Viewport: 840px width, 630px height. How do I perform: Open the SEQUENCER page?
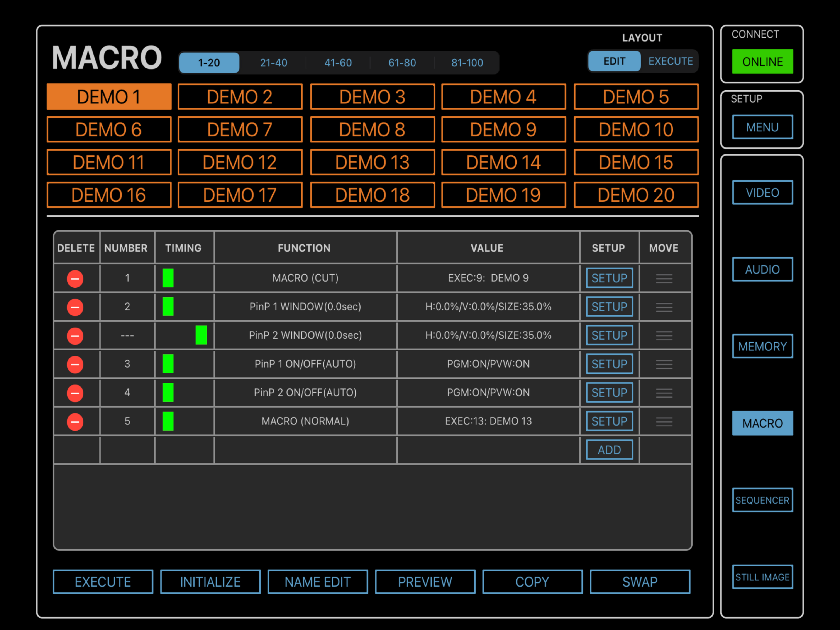point(762,500)
